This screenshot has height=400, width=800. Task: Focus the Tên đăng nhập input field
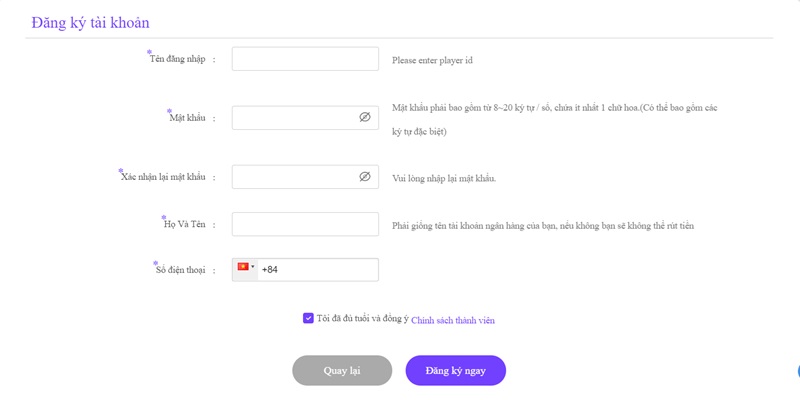pyautogui.click(x=305, y=59)
